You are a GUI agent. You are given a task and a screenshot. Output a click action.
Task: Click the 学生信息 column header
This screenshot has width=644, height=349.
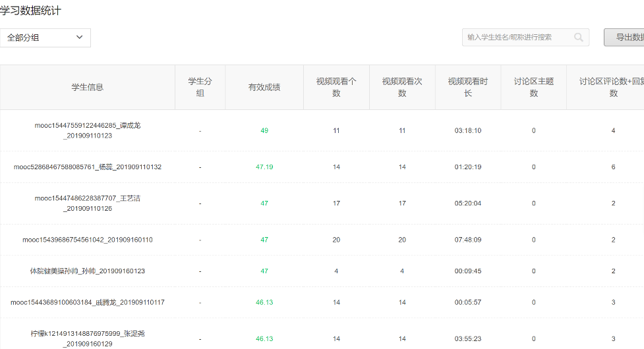88,87
